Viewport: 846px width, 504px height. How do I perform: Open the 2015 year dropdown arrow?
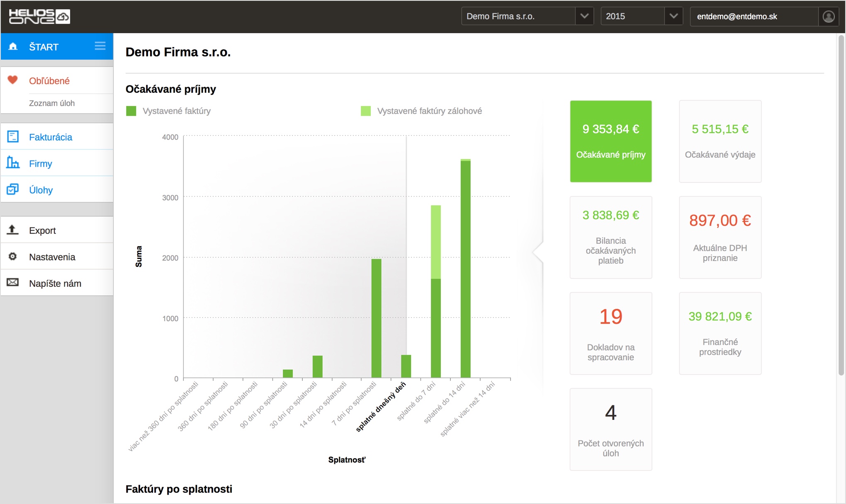(x=673, y=17)
